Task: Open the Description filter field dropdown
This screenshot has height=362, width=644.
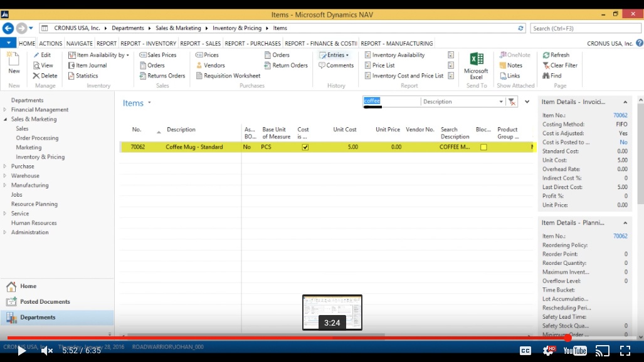Action: 501,101
